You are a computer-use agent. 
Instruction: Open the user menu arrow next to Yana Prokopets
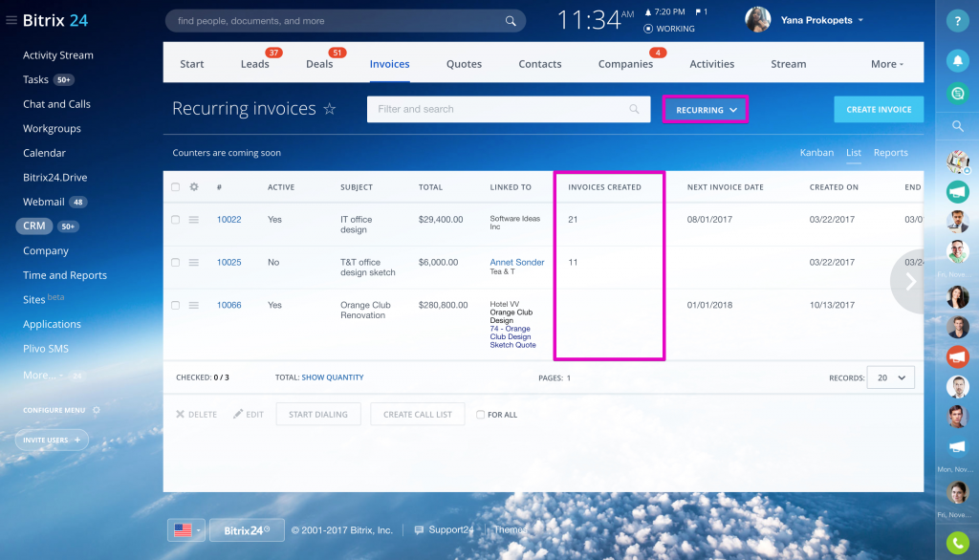(x=861, y=20)
